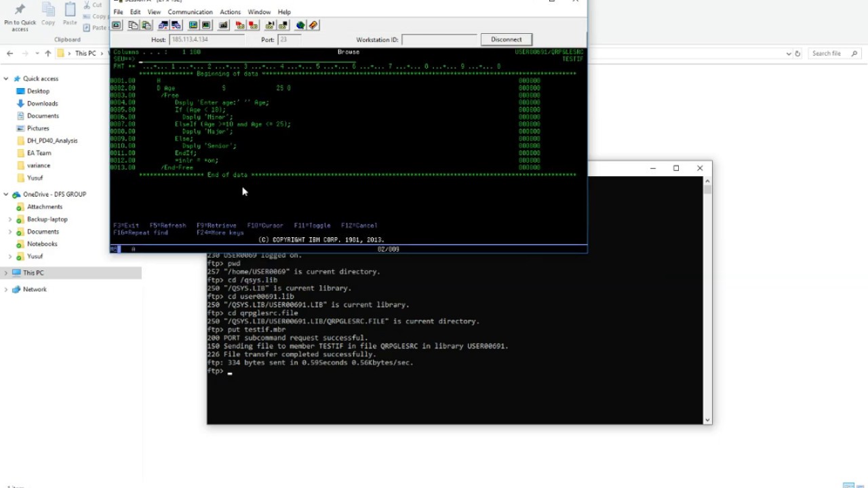Select Downloads under Quick access
The width and height of the screenshot is (868, 488).
point(42,104)
